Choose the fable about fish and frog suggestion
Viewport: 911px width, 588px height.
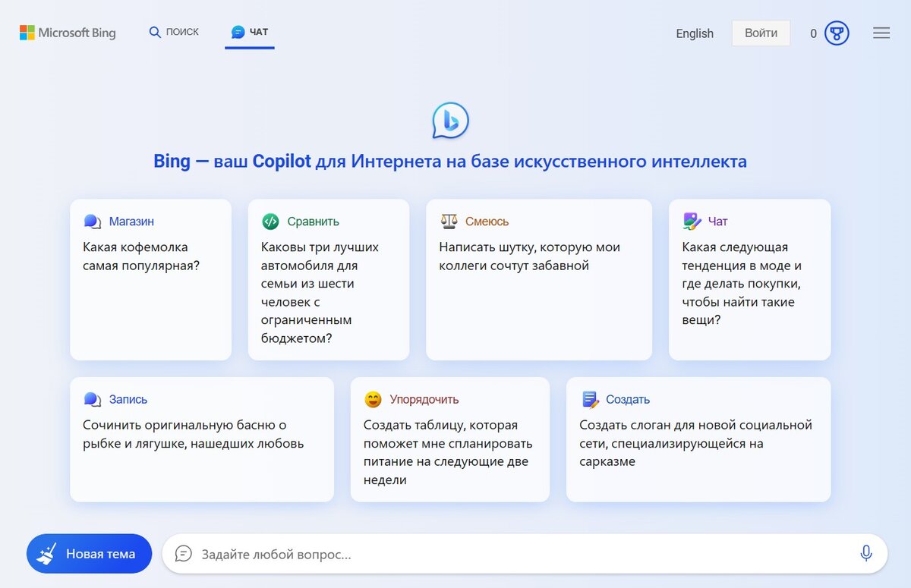tap(201, 439)
